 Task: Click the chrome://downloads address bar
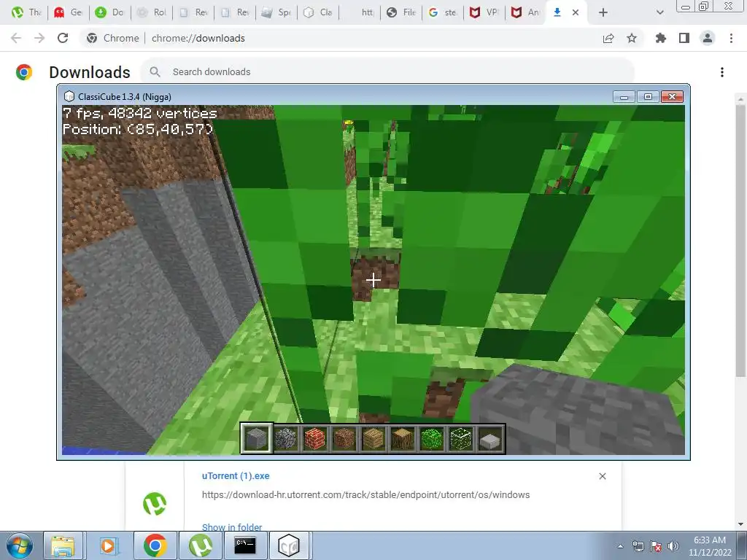coord(198,38)
